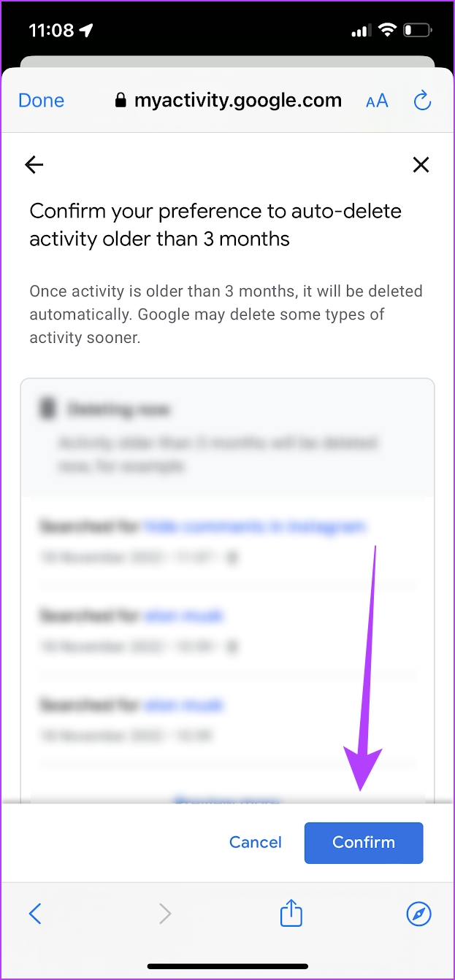Tap the location arrow beside the time
Image resolution: width=455 pixels, height=980 pixels.
(x=88, y=31)
